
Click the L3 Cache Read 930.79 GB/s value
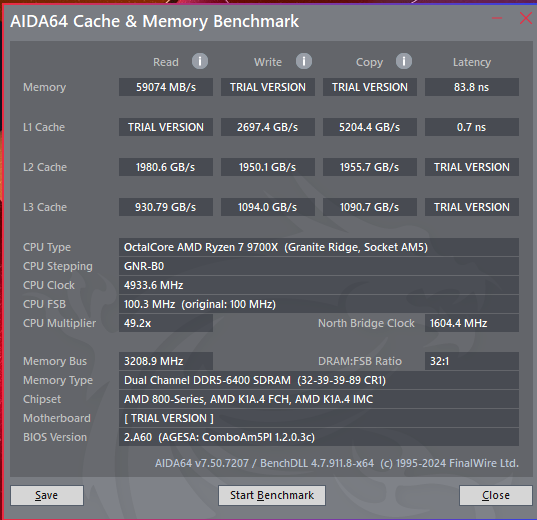tap(166, 207)
